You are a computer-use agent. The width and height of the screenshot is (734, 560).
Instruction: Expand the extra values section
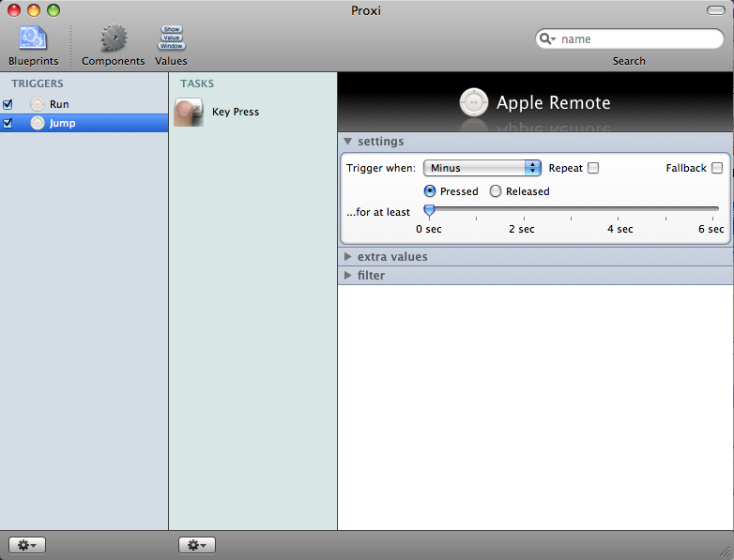click(x=347, y=256)
